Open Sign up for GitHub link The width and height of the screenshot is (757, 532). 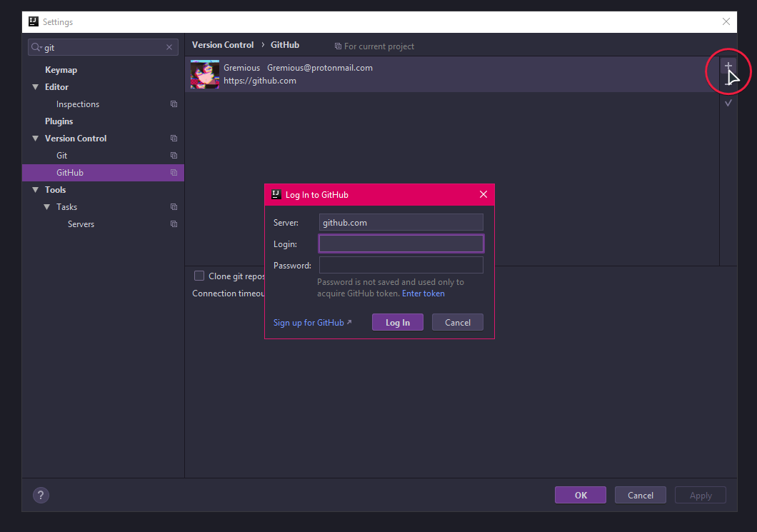(x=312, y=323)
